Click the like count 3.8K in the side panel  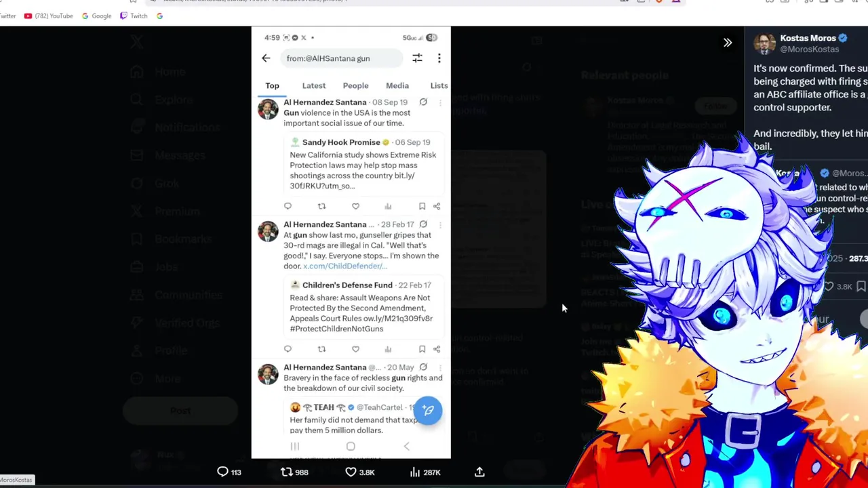[x=838, y=287]
